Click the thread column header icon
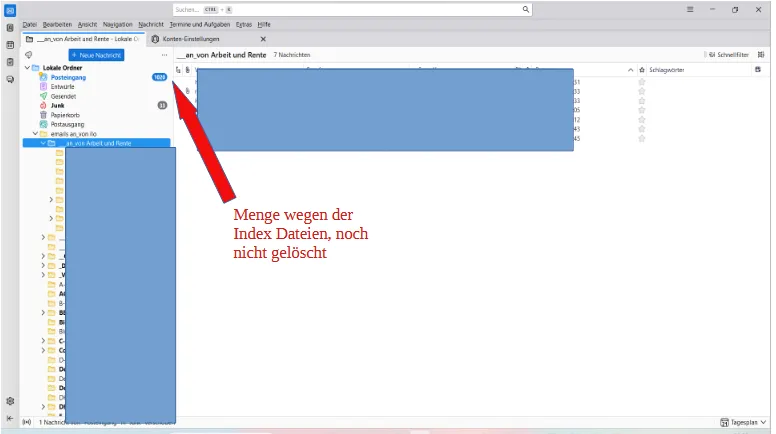Screen dimensions: 776x434 point(178,70)
